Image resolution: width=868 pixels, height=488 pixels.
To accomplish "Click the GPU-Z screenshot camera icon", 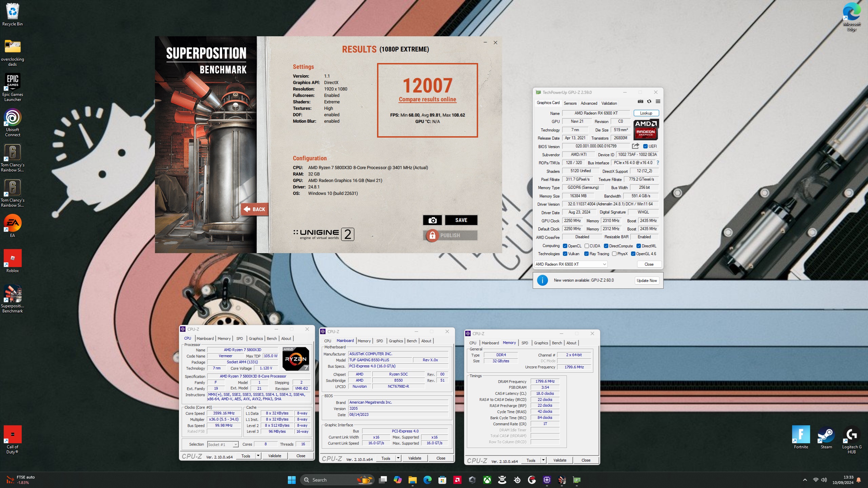I will [x=640, y=101].
